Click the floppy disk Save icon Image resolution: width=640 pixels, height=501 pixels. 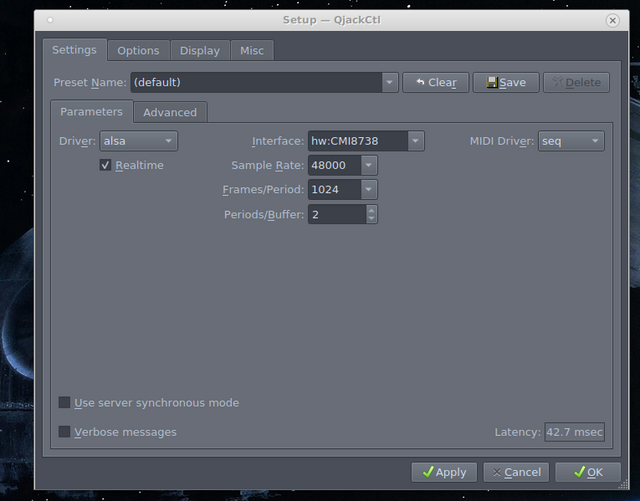(492, 82)
